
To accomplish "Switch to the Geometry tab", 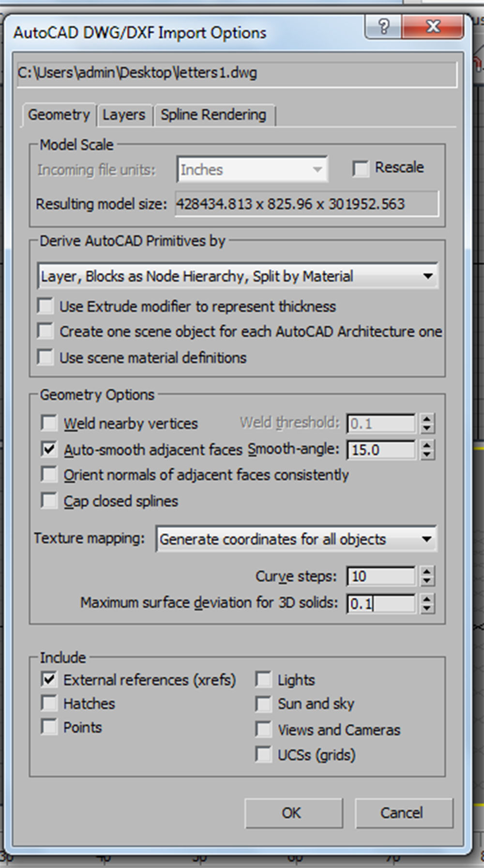I will (59, 115).
